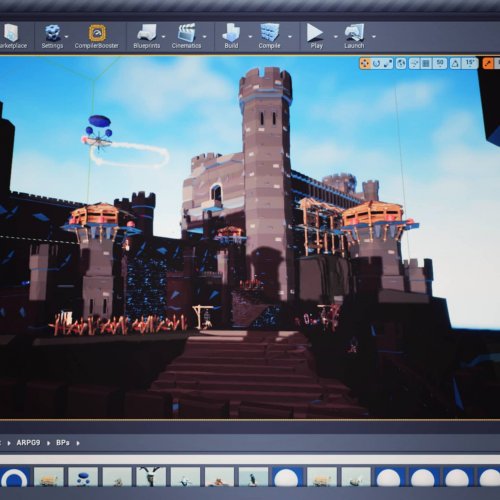Toggle rotation snapping triangle icon
This screenshot has height=500, width=500.
[x=455, y=63]
